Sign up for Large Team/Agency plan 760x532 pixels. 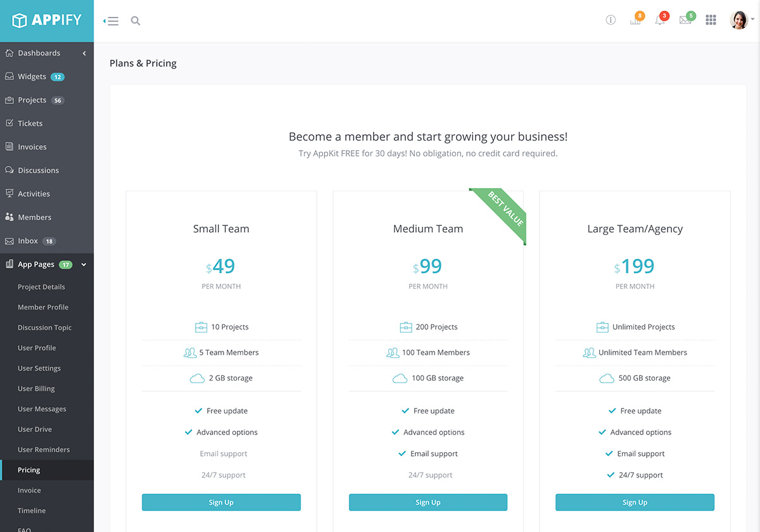635,502
